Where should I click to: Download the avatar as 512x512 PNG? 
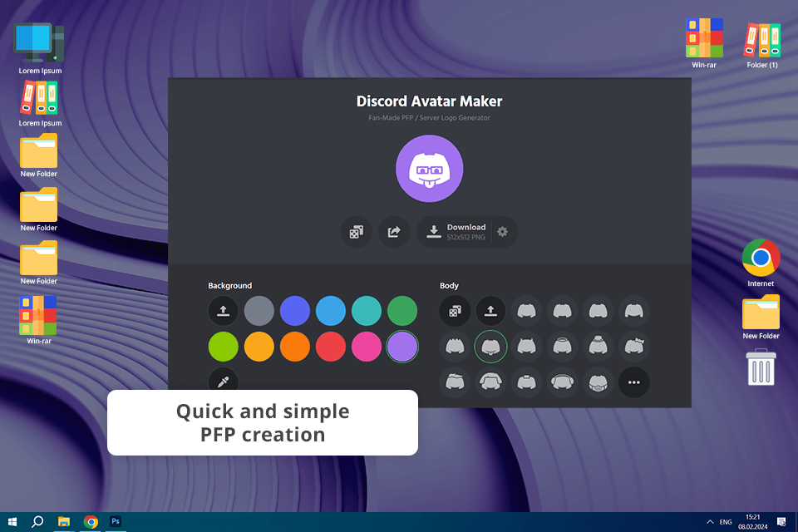click(x=455, y=232)
